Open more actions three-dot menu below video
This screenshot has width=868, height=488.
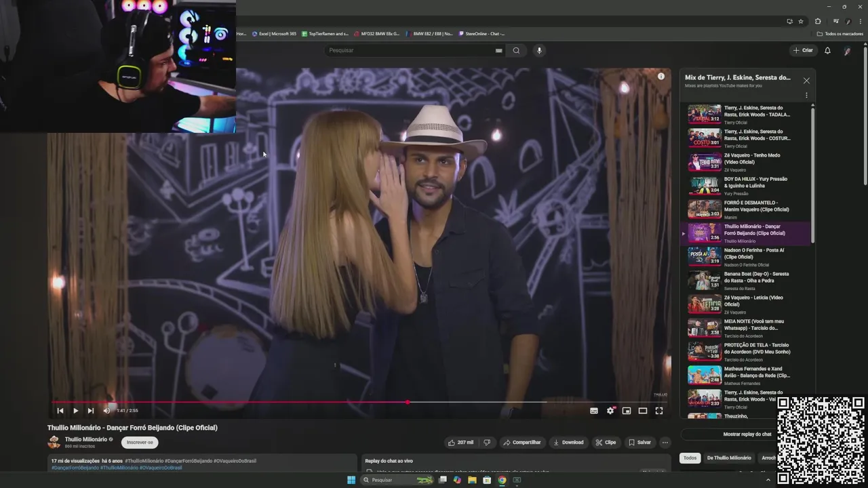665,443
